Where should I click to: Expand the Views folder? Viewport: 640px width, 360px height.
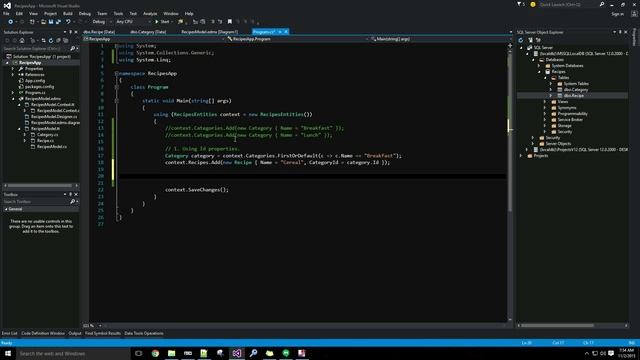[544, 102]
